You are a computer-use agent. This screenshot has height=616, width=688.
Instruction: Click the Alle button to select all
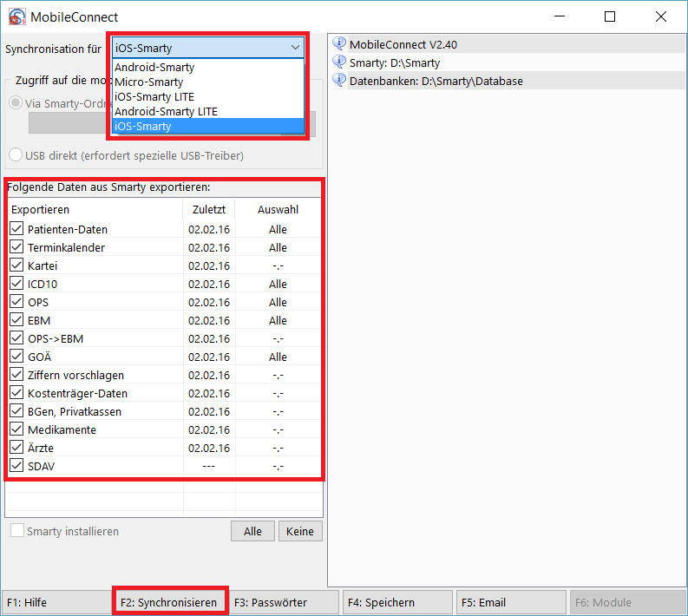[x=252, y=531]
